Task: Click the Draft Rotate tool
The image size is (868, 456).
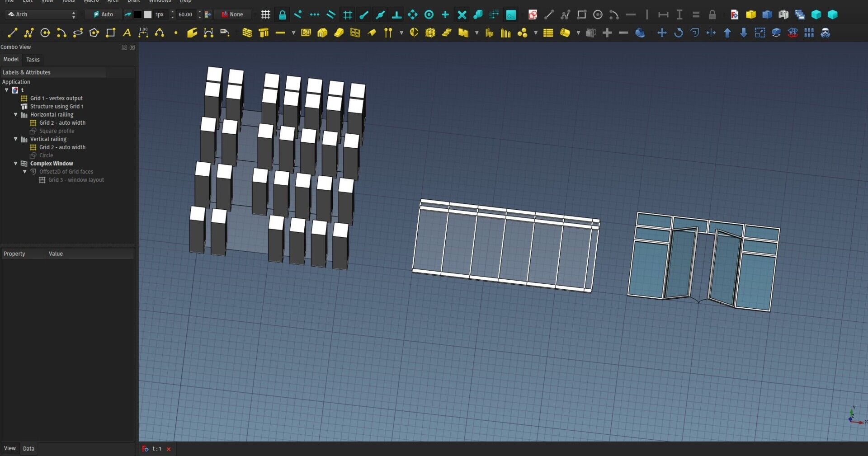Action: 679,33
